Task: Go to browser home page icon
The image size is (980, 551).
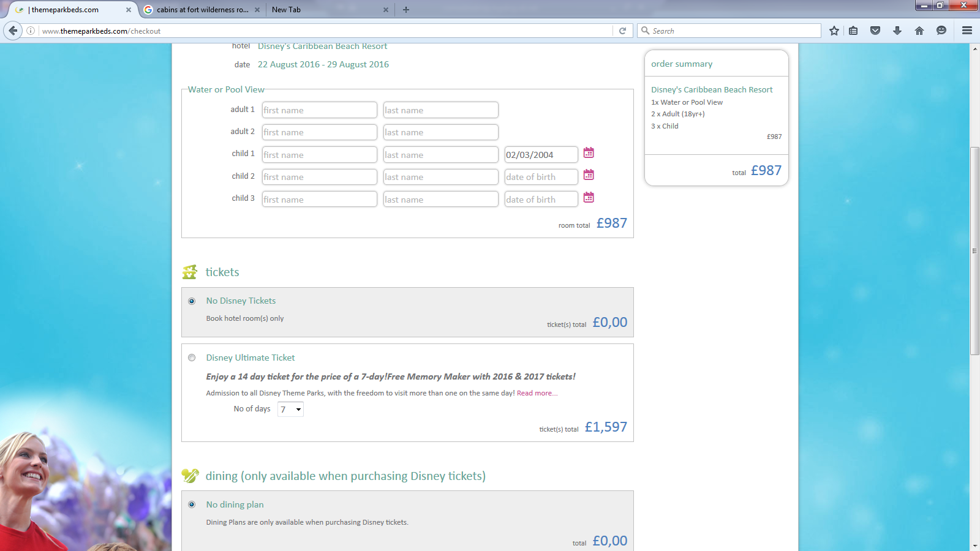Action: point(919,31)
